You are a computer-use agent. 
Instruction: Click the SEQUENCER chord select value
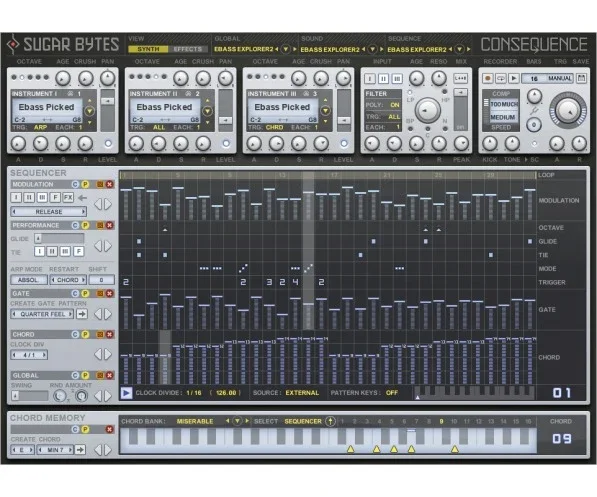[303, 421]
